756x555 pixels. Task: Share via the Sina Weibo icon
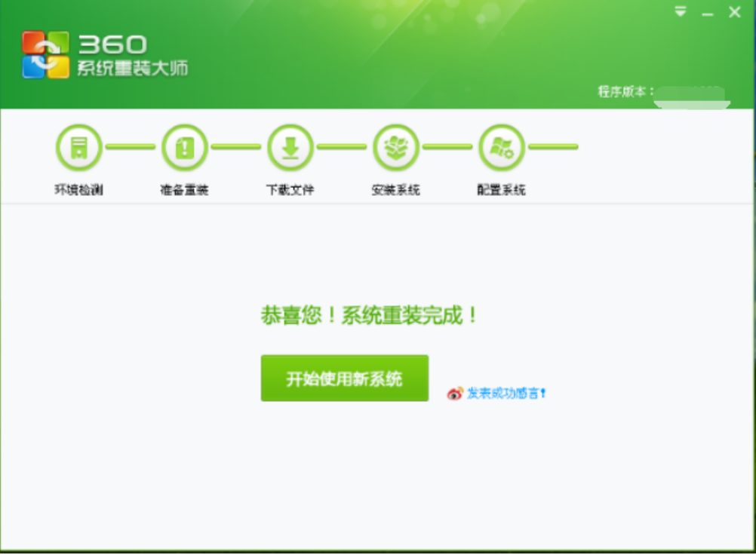(453, 393)
